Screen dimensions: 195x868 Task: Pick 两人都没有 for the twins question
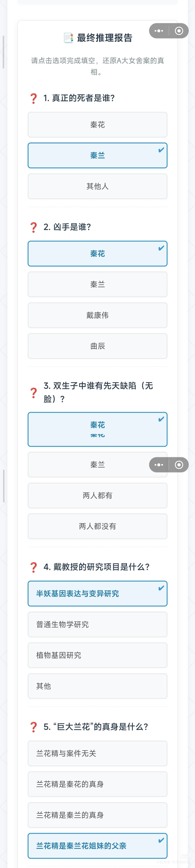(97, 526)
